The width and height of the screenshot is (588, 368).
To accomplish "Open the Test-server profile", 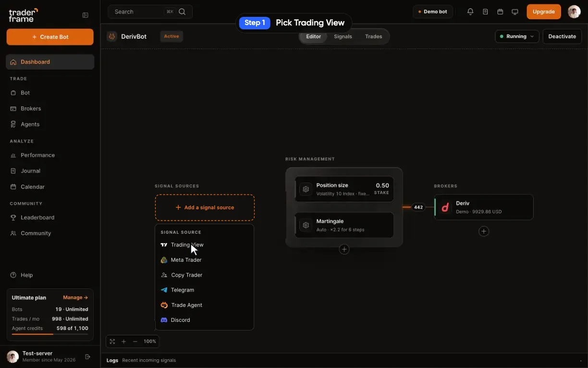I will click(42, 356).
